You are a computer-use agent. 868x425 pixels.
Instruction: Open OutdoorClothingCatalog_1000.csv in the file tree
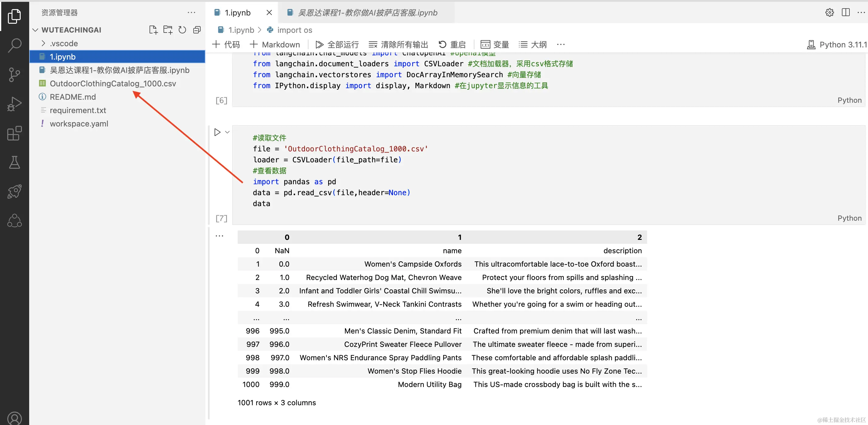click(112, 84)
